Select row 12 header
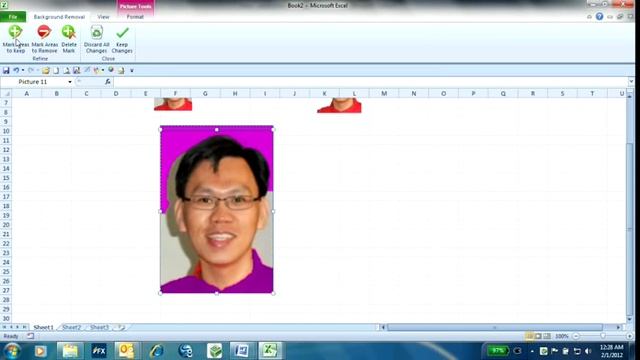The width and height of the screenshot is (640, 360). [x=6, y=150]
